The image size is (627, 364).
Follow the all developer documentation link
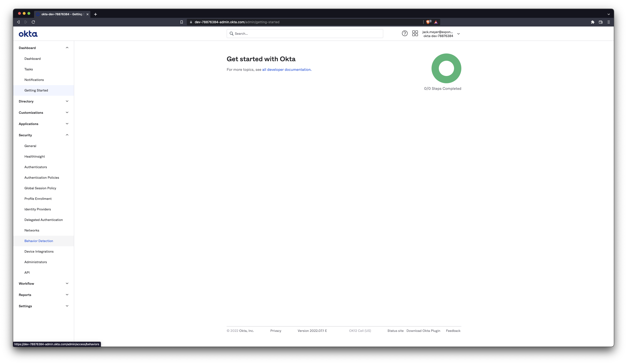(x=286, y=70)
